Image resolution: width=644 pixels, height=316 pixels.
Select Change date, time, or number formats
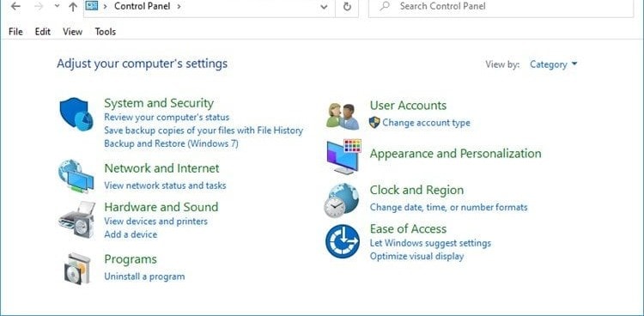448,207
